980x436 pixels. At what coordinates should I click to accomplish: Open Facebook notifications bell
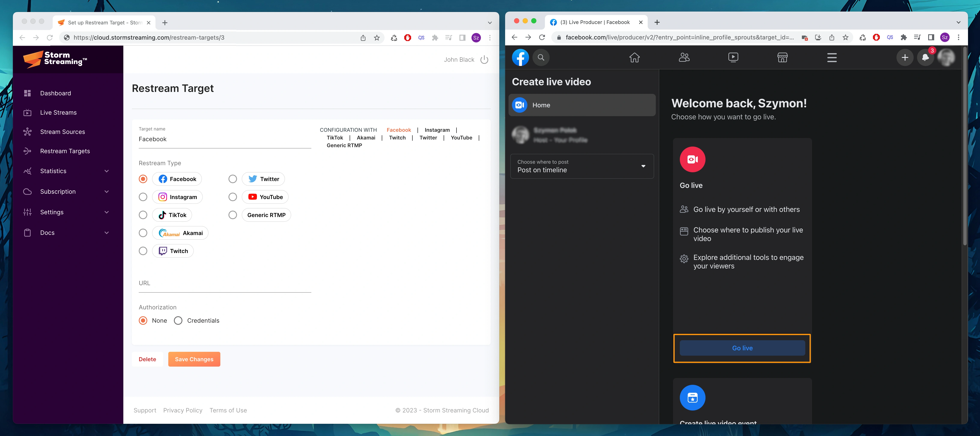pyautogui.click(x=925, y=57)
